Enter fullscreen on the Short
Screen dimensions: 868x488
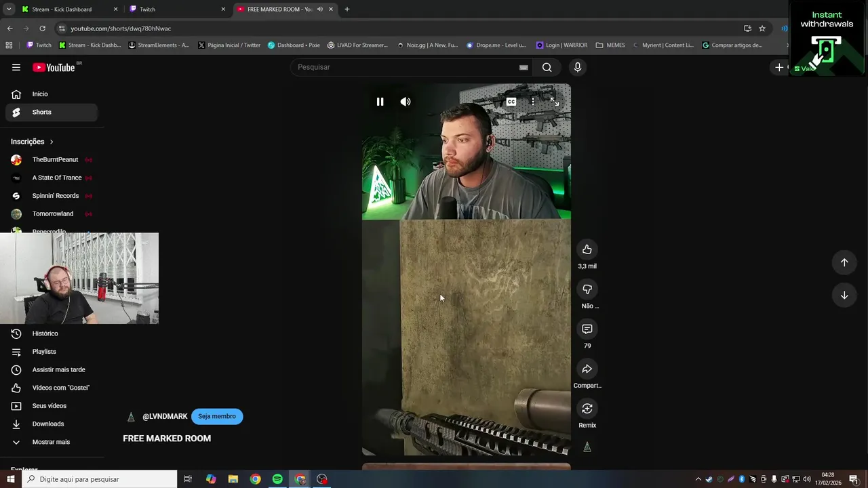click(555, 102)
